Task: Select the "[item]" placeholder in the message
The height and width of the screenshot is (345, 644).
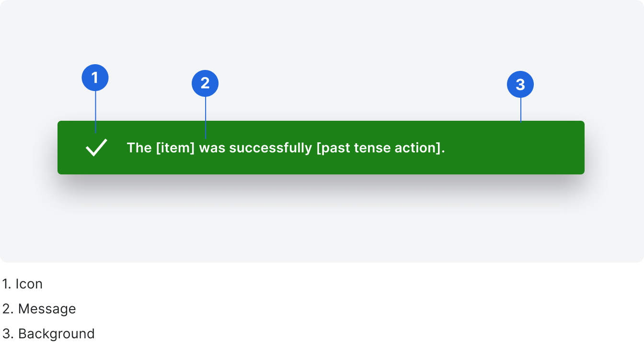Action: [x=175, y=148]
